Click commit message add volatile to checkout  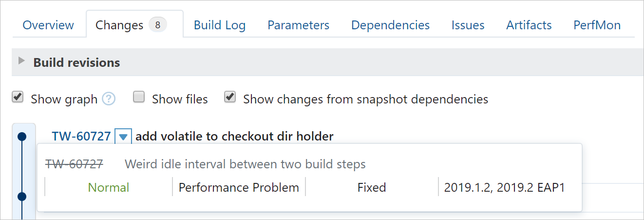tap(234, 136)
